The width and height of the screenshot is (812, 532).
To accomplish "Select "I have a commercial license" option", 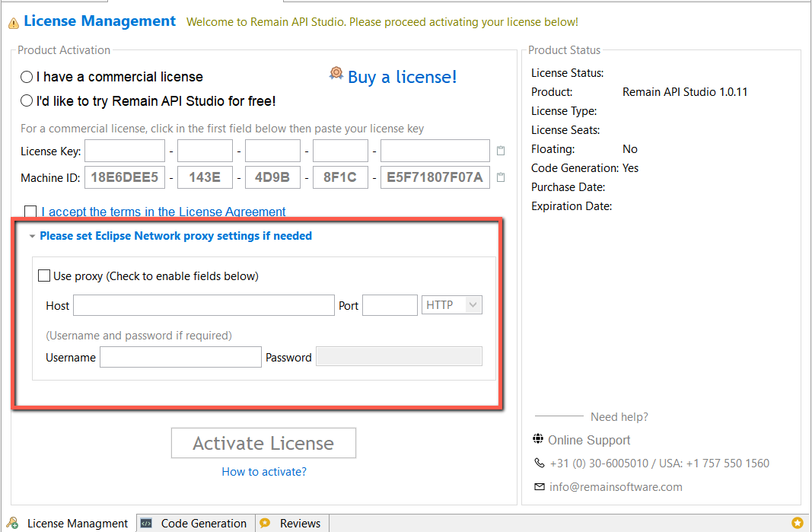I will point(27,77).
